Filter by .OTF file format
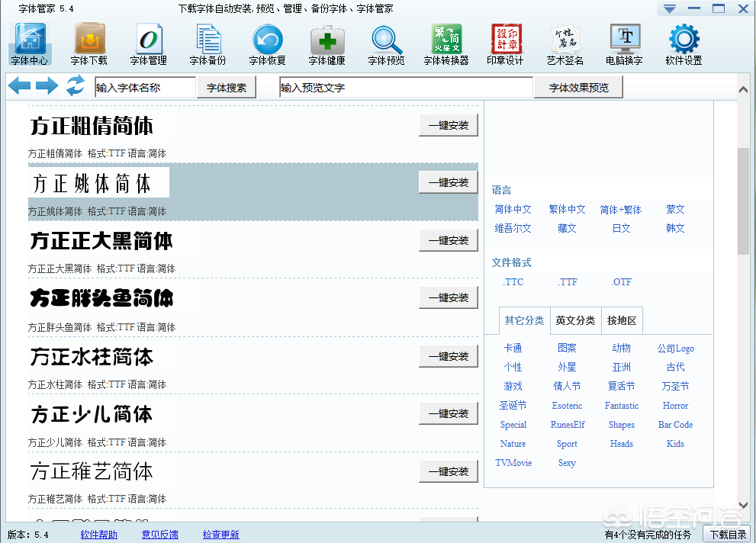756x543 pixels. [x=622, y=282]
